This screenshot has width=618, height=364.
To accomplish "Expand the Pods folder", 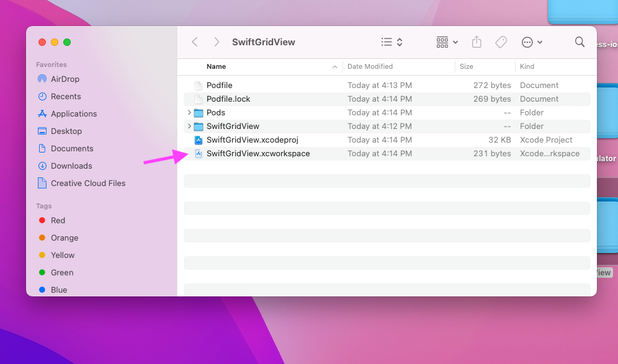I will coord(190,112).
